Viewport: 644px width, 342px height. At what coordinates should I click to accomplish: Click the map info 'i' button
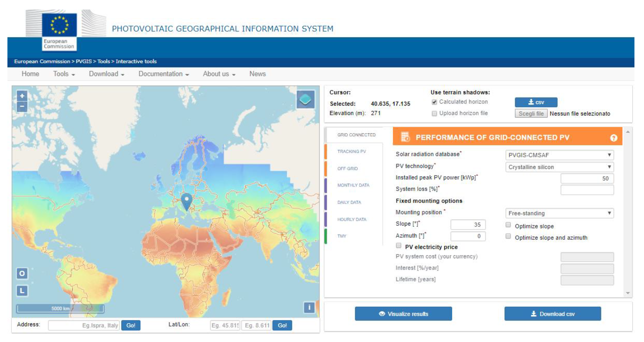click(309, 307)
